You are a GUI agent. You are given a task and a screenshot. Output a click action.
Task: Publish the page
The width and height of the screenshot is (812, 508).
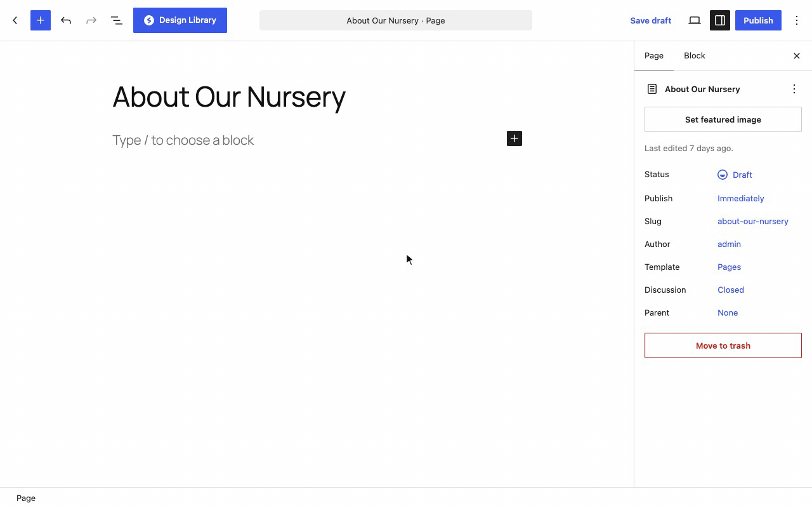click(x=758, y=20)
